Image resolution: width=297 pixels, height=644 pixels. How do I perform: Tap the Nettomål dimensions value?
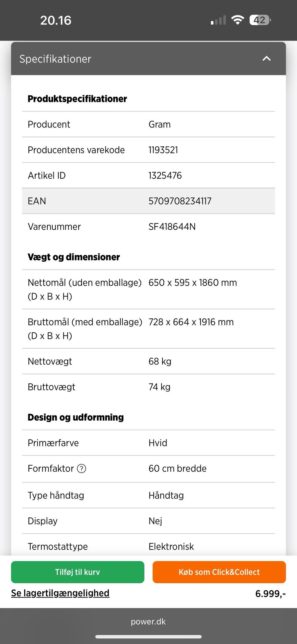pyautogui.click(x=192, y=283)
